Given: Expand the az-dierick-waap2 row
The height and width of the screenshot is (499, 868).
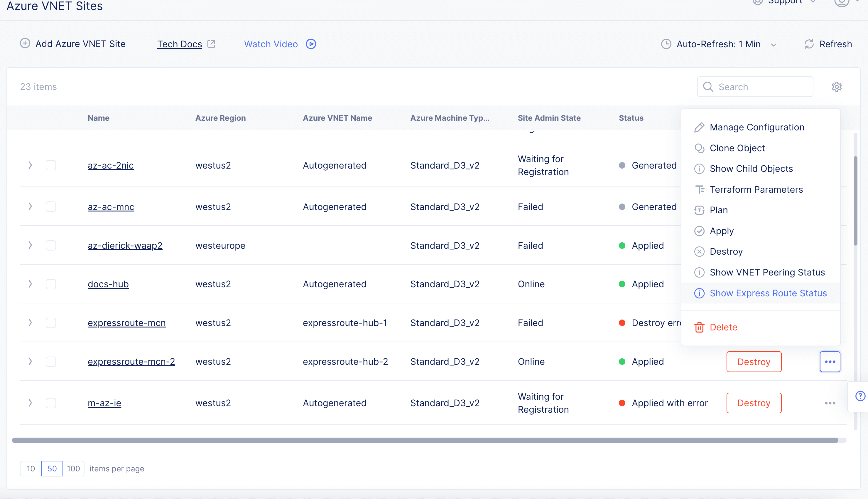Looking at the screenshot, I should pos(30,245).
